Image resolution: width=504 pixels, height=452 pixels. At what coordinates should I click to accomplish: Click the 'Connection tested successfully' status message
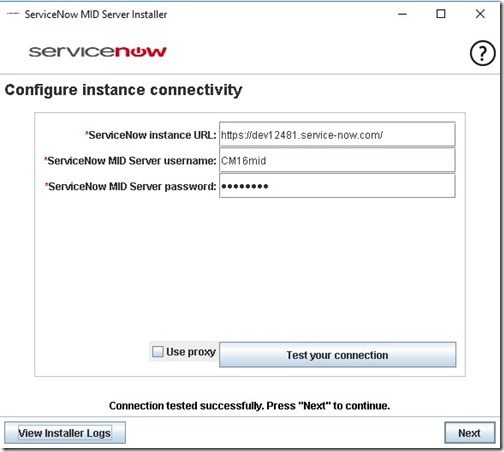[249, 406]
